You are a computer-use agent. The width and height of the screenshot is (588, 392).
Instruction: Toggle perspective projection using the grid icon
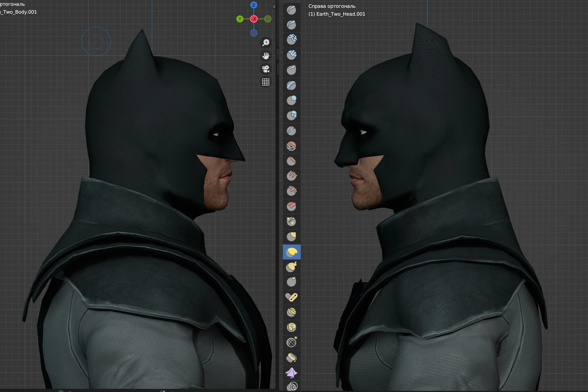pyautogui.click(x=266, y=82)
